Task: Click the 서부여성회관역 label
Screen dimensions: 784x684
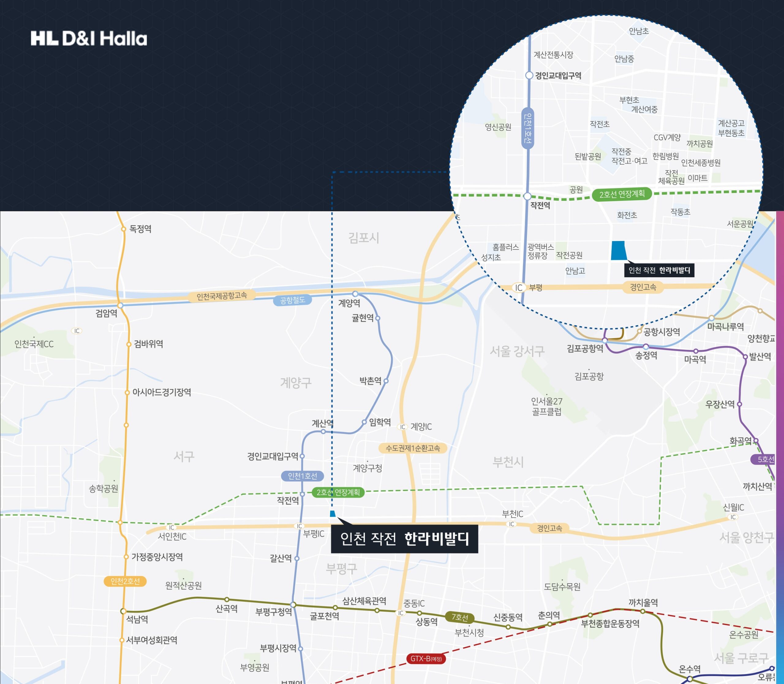Action: pyautogui.click(x=152, y=640)
